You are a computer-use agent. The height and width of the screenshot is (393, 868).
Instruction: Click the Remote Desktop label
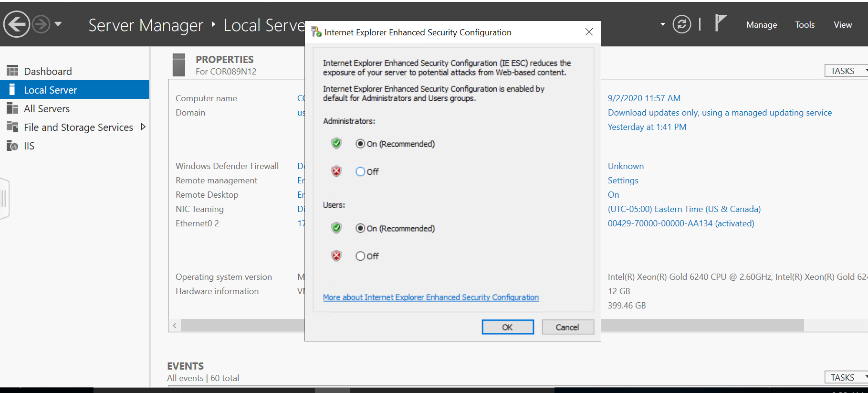207,195
